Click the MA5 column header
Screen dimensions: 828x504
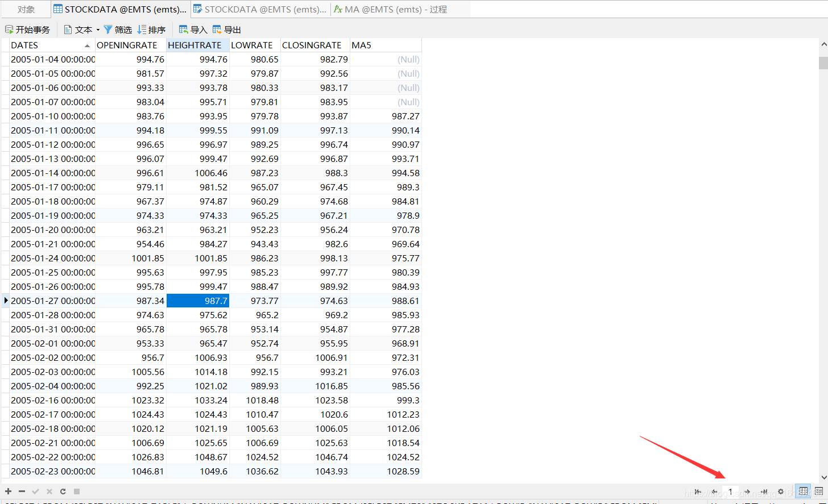point(386,45)
